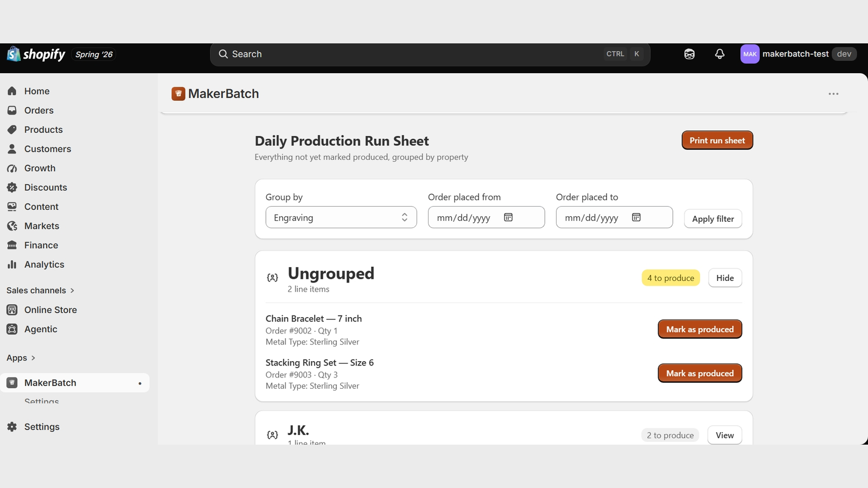
Task: Open Analytics from the sidebar
Action: click(x=44, y=265)
